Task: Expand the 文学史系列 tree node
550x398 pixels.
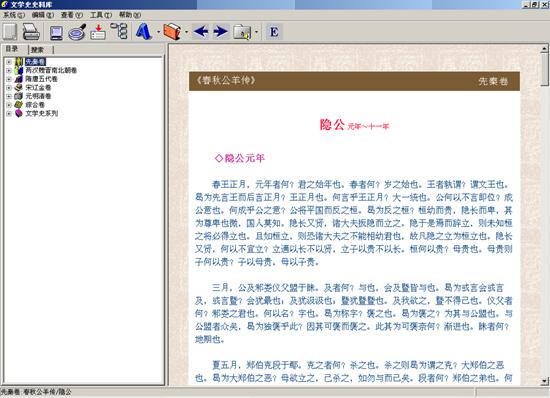Action: point(9,114)
